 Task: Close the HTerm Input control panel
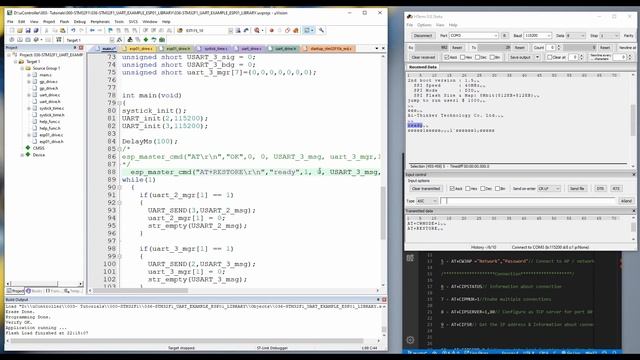coord(634,174)
